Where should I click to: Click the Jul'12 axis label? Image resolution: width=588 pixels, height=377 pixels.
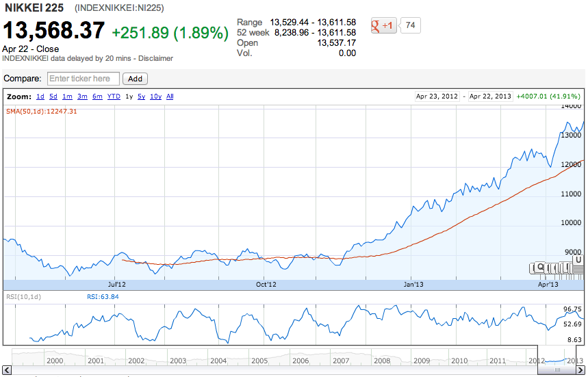(116, 285)
